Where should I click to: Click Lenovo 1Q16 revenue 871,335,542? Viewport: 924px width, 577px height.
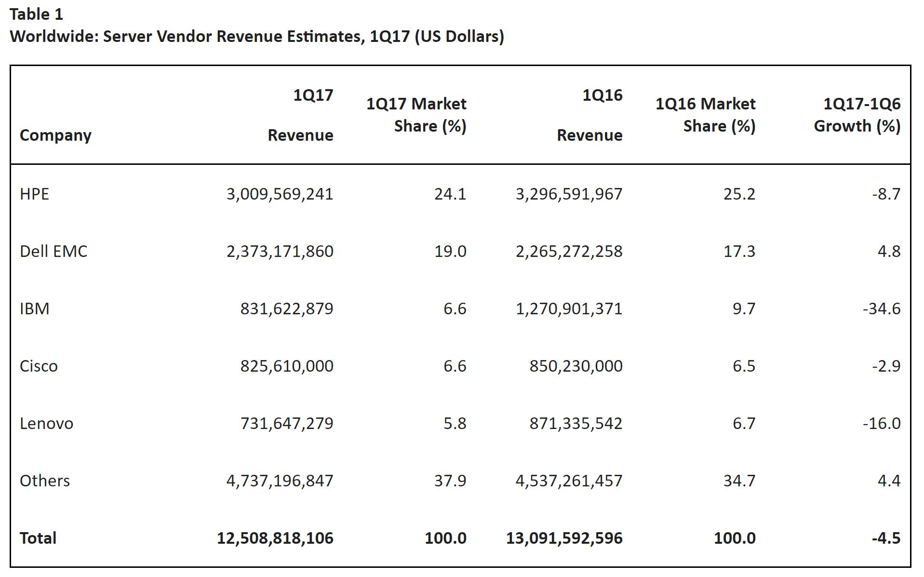point(576,424)
